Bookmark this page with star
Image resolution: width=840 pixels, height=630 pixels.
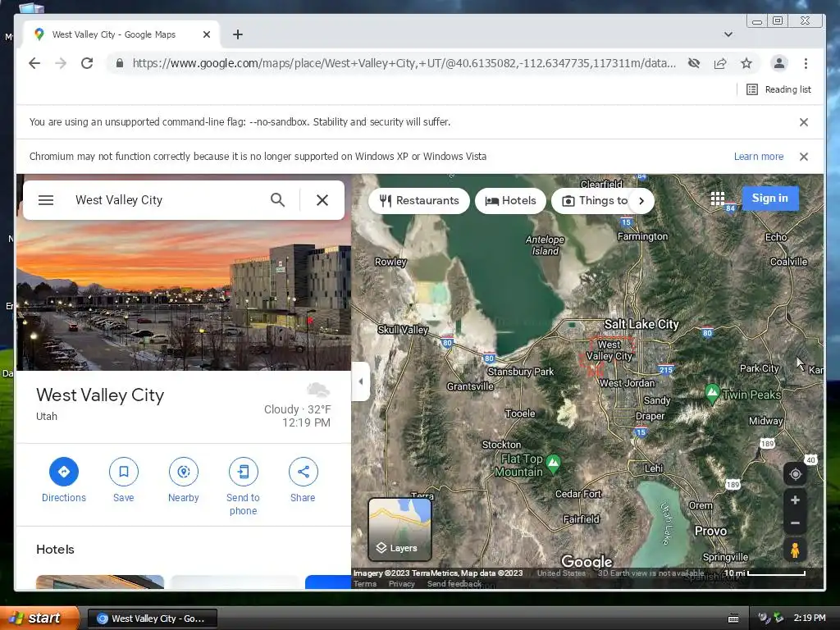[x=746, y=63]
